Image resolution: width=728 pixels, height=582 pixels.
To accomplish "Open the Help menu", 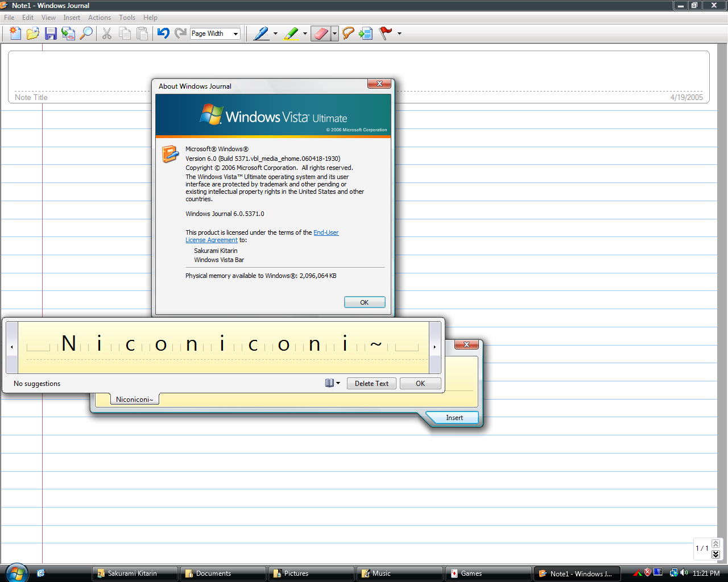I will coord(150,18).
